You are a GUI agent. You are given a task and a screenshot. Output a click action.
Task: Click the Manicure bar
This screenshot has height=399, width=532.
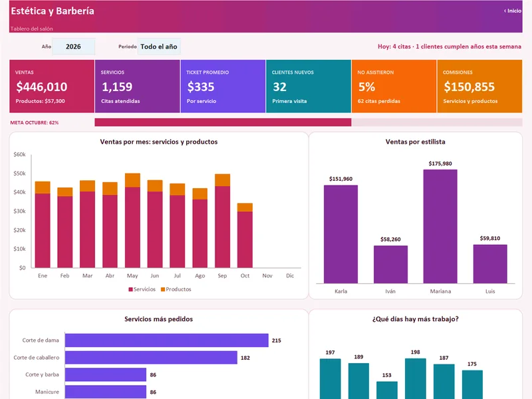tap(106, 392)
